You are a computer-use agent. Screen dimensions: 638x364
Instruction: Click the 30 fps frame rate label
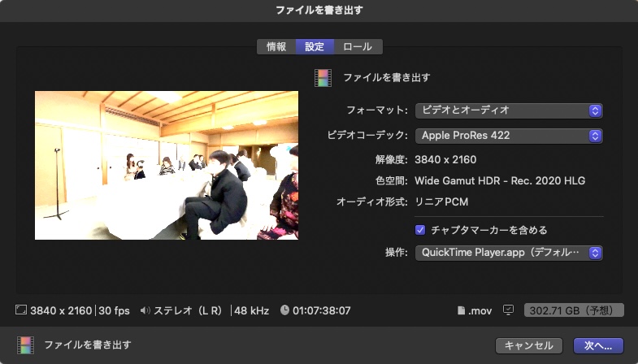point(116,310)
